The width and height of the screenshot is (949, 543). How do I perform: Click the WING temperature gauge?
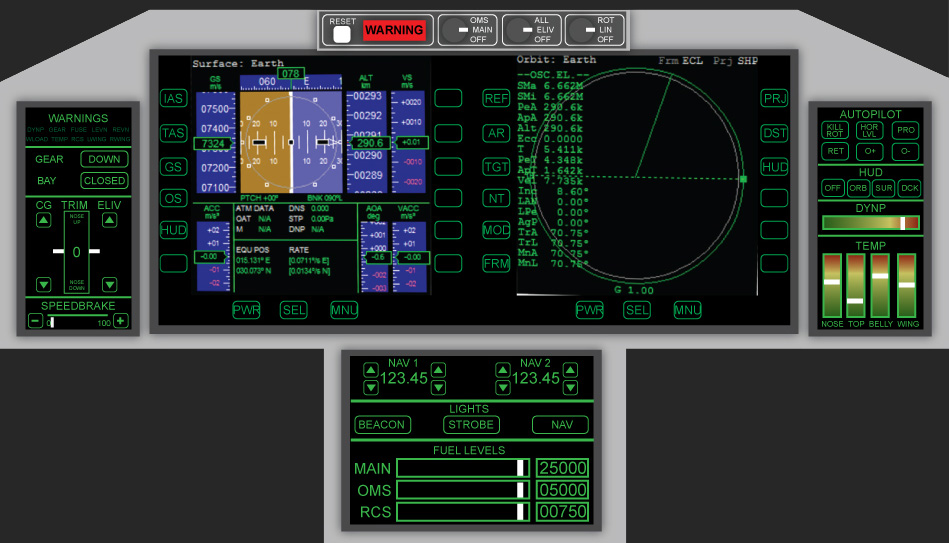click(907, 285)
